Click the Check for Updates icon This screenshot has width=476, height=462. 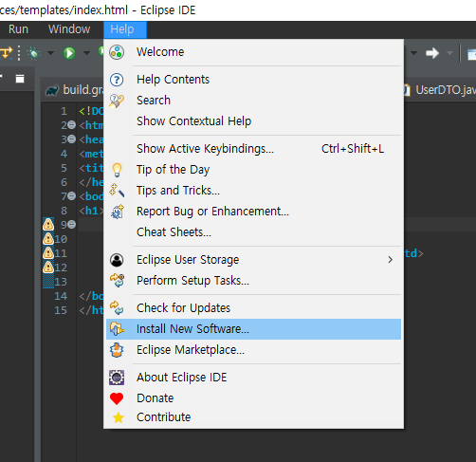[117, 308]
